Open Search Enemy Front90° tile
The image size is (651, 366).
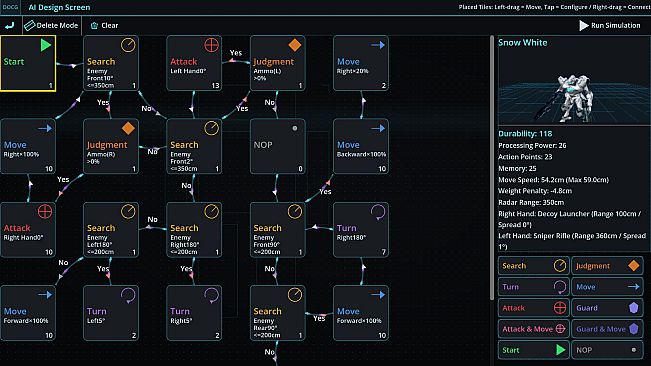[278, 229]
